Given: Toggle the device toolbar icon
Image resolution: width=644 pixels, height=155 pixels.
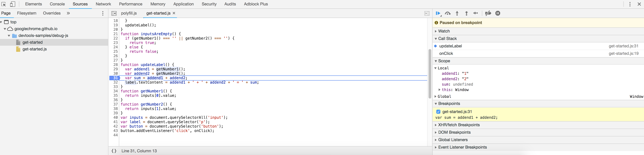Looking at the screenshot, I should (x=13, y=4).
